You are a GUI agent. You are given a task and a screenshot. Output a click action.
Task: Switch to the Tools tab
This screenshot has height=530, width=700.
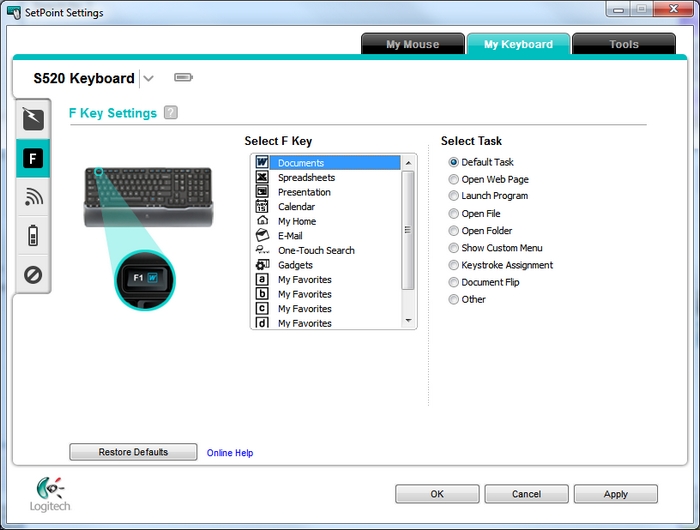point(624,44)
